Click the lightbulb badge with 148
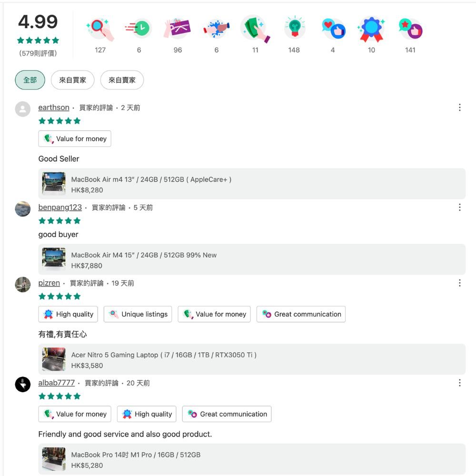The image size is (476, 476). click(294, 30)
